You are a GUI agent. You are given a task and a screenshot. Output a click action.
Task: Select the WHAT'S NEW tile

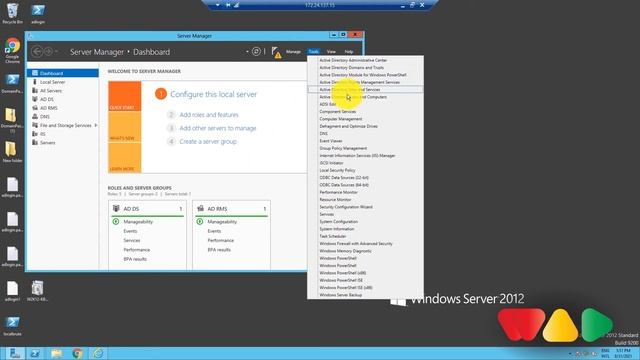click(125, 127)
